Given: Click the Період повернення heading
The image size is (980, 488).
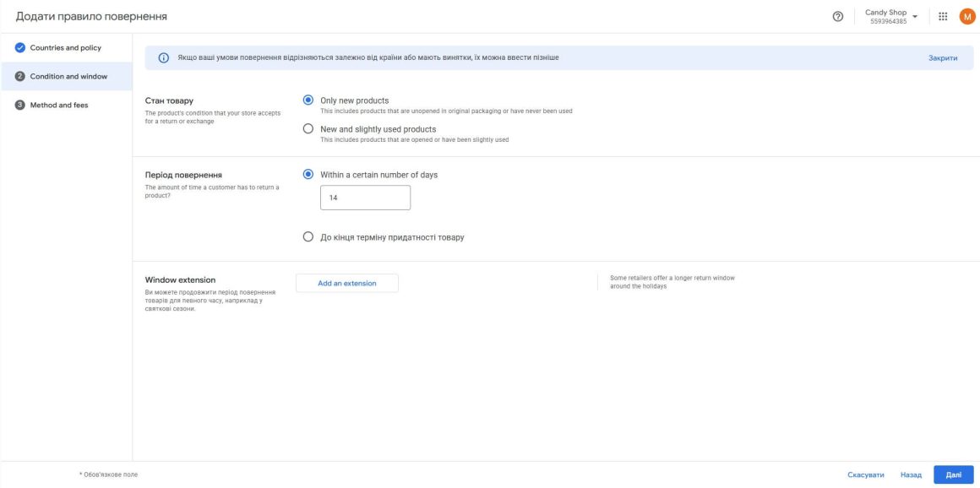Looking at the screenshot, I should tap(184, 176).
